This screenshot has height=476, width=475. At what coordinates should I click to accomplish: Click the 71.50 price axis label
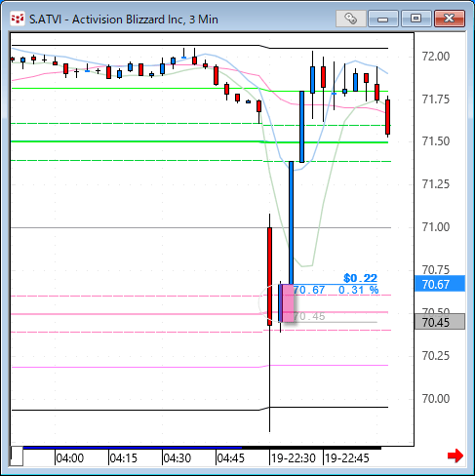pos(436,141)
